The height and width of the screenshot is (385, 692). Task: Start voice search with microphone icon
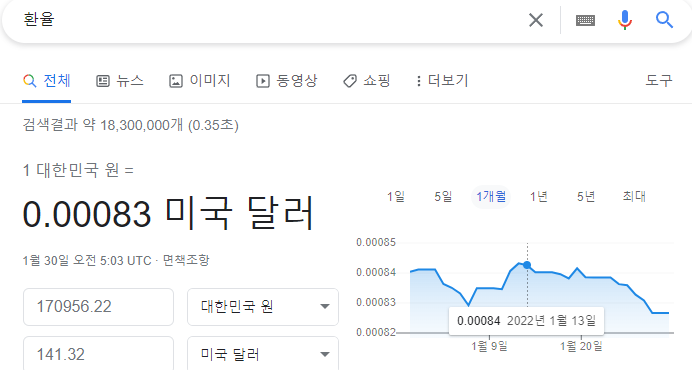(624, 20)
